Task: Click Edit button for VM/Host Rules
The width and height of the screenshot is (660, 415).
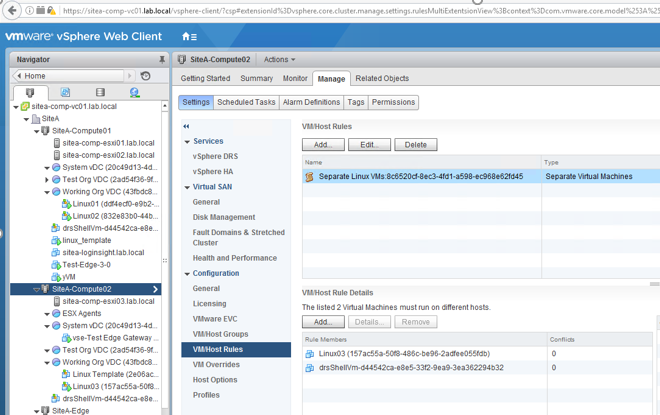Action: (368, 145)
